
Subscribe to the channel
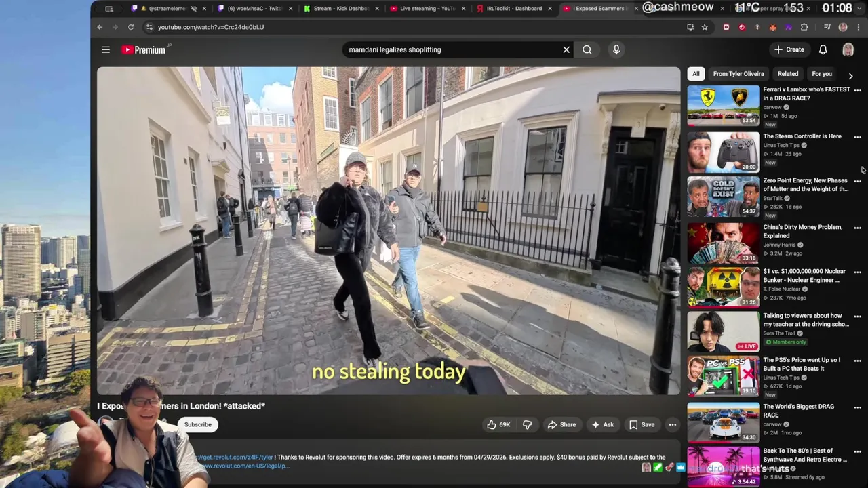(198, 425)
